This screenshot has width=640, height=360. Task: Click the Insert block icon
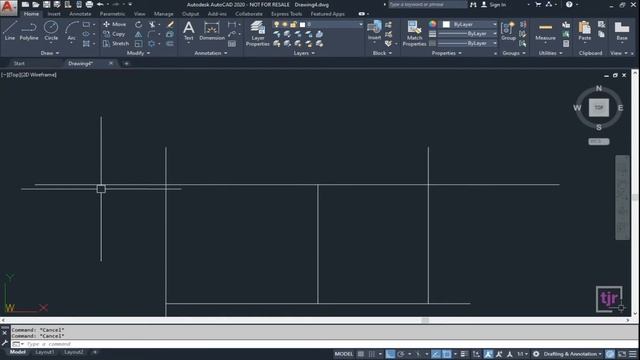(x=374, y=31)
